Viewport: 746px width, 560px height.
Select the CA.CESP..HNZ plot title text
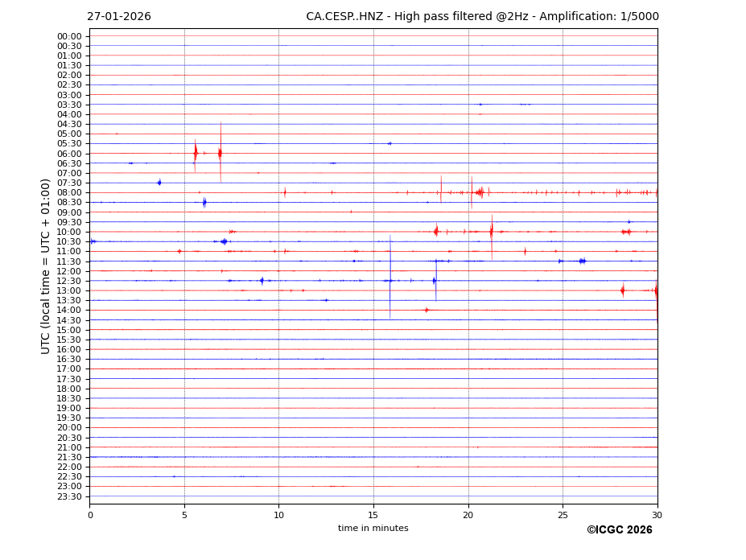(482, 17)
